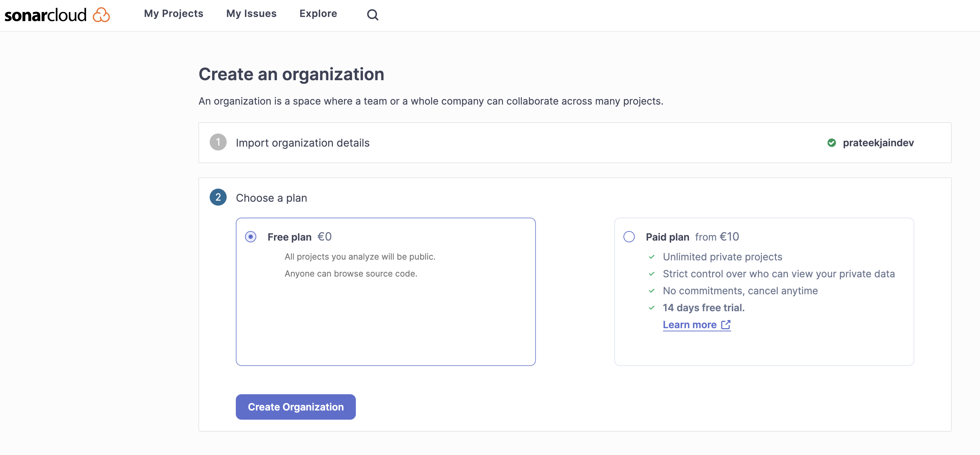Click the orange cloud logo icon
This screenshot has height=455, width=980.
pos(101,15)
